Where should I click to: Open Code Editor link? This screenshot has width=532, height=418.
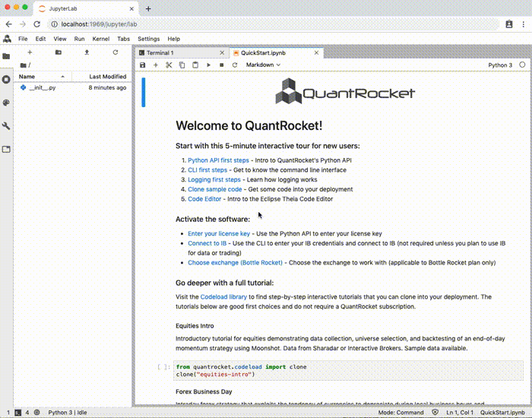(x=204, y=199)
